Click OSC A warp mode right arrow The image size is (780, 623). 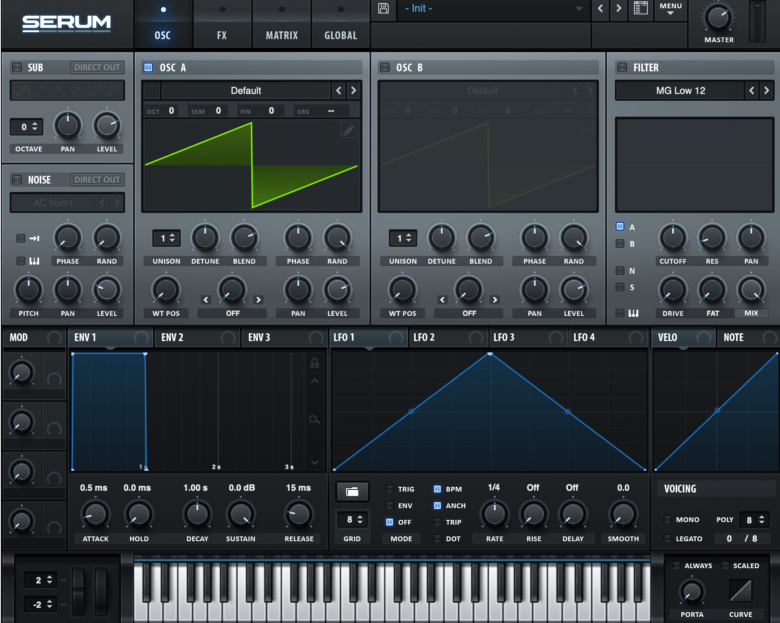(x=258, y=300)
